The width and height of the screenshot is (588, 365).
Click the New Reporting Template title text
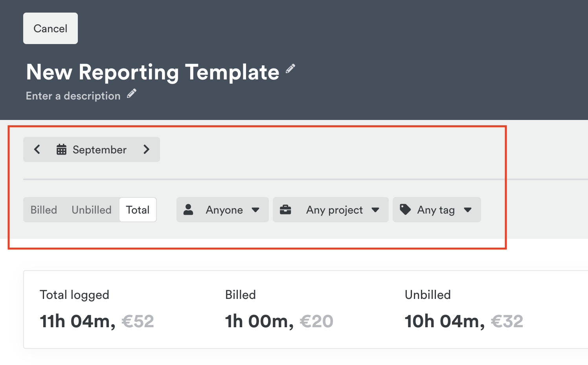pyautogui.click(x=152, y=72)
